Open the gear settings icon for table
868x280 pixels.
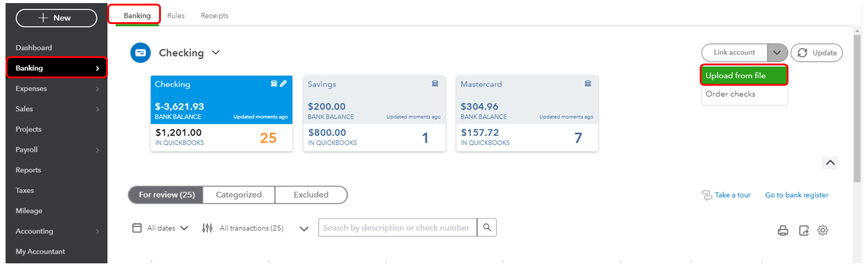point(823,230)
